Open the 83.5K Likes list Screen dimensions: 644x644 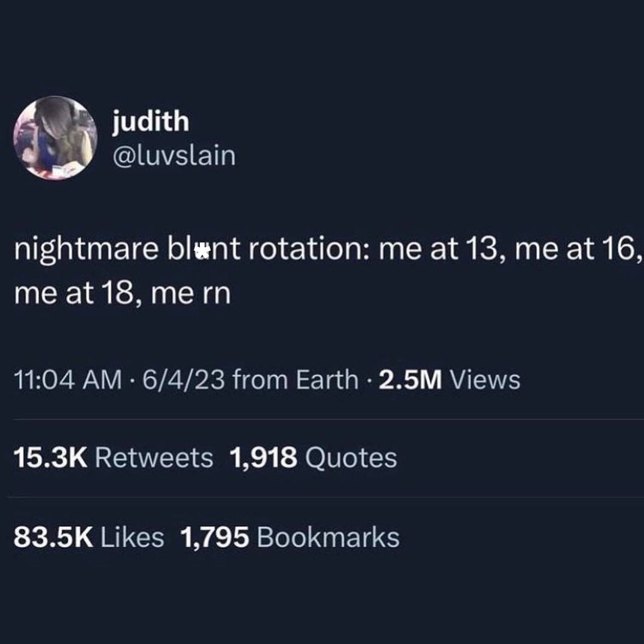(x=89, y=537)
